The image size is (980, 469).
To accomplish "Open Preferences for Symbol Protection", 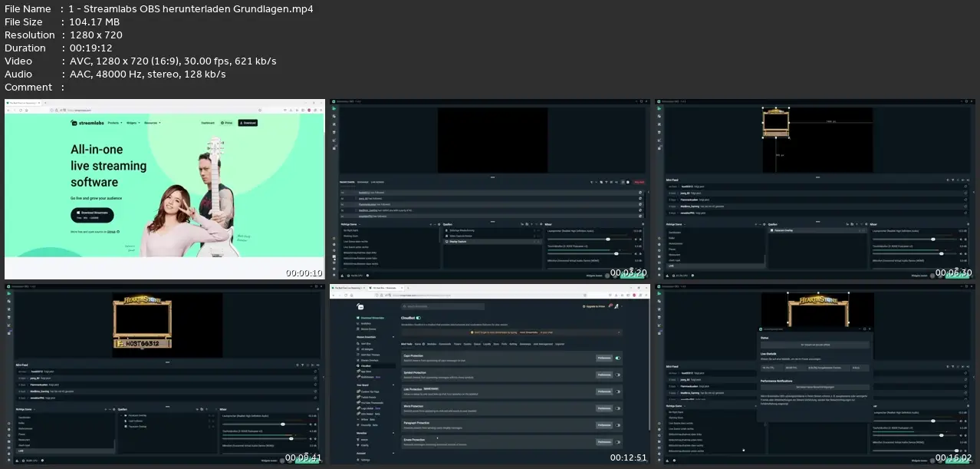I will click(604, 375).
